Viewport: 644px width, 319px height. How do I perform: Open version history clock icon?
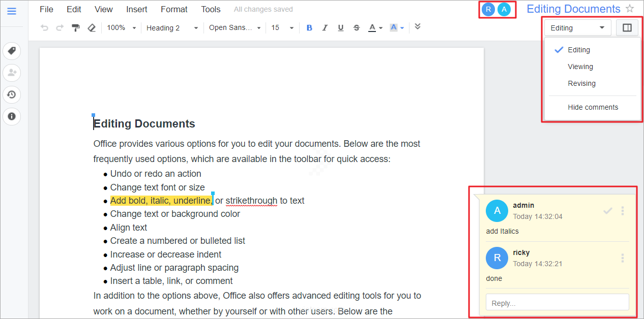pos(12,94)
